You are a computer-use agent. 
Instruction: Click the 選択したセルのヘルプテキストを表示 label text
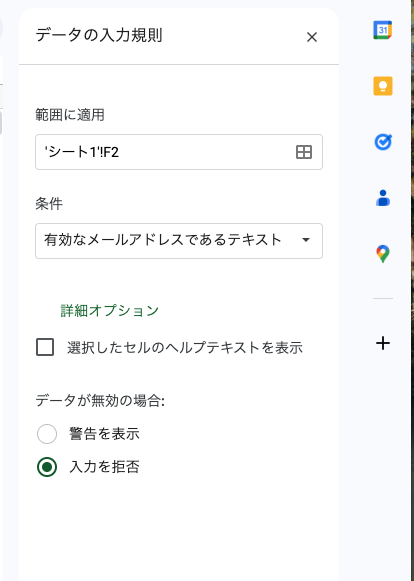click(185, 348)
